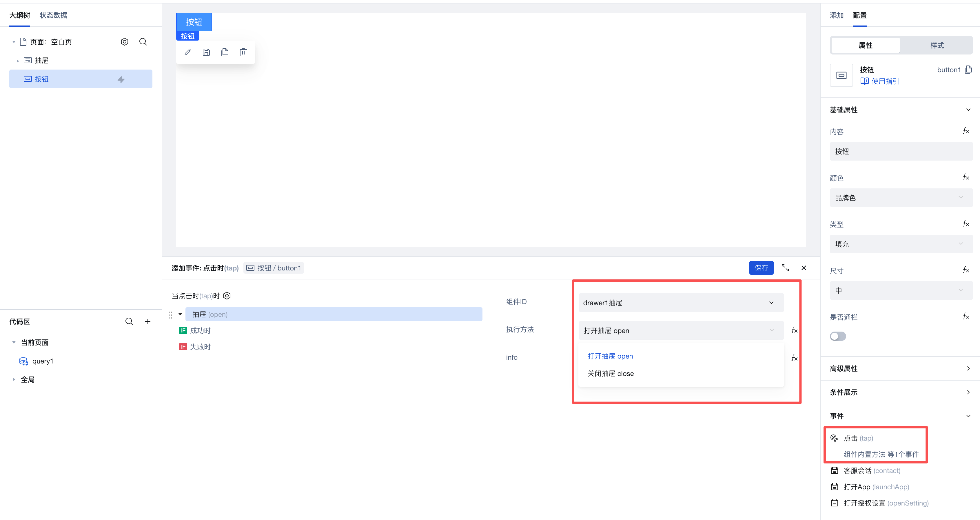This screenshot has height=520, width=980.
Task: Switch to 样式 segmented option
Action: (x=937, y=45)
